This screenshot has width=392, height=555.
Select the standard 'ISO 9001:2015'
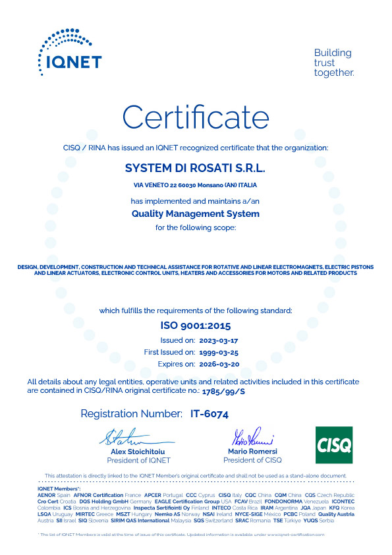tap(196, 326)
